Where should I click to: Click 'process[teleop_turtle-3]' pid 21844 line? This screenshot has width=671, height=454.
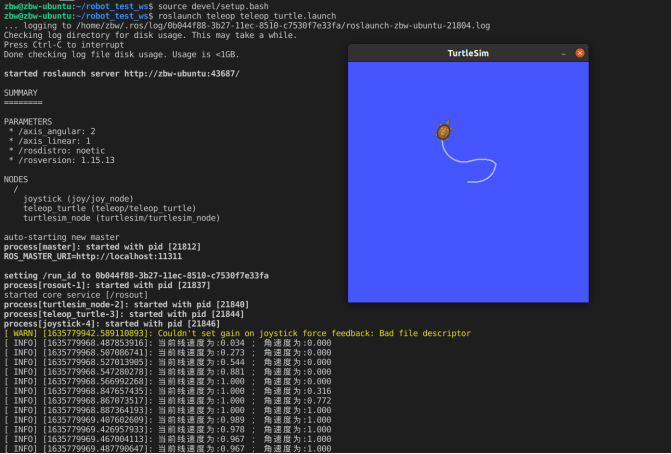pos(124,314)
